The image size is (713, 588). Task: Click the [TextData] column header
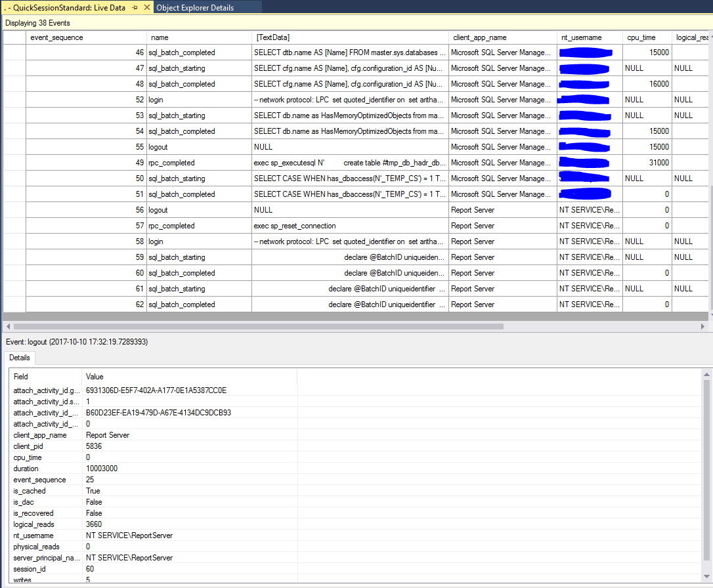coord(272,37)
